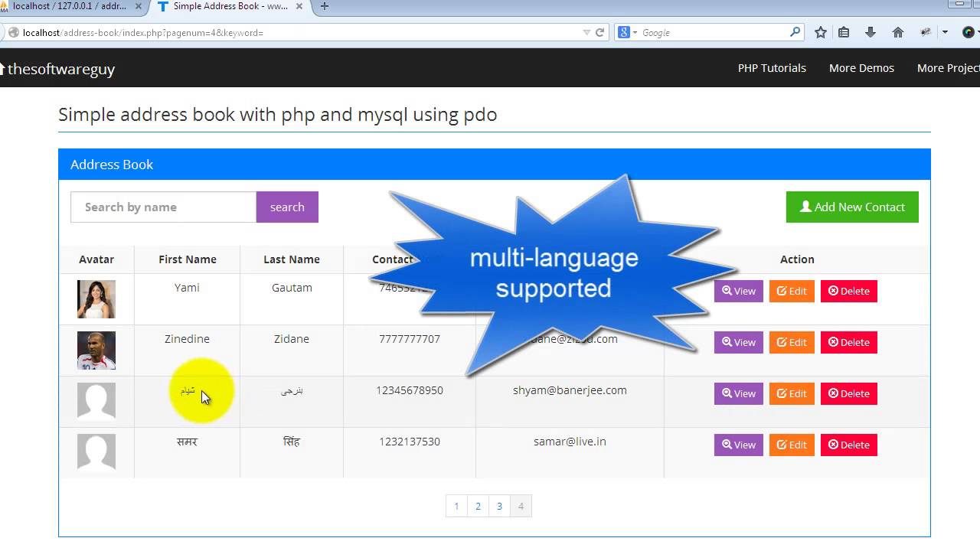This screenshot has width=980, height=551.
Task: Click the thesoftwareguy home logo
Action: coord(57,69)
